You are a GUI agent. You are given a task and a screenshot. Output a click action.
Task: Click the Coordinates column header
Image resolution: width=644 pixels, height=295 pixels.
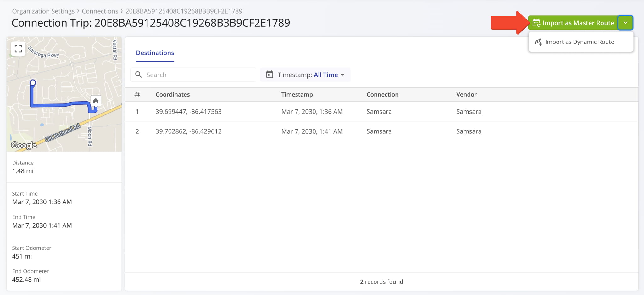(x=172, y=94)
